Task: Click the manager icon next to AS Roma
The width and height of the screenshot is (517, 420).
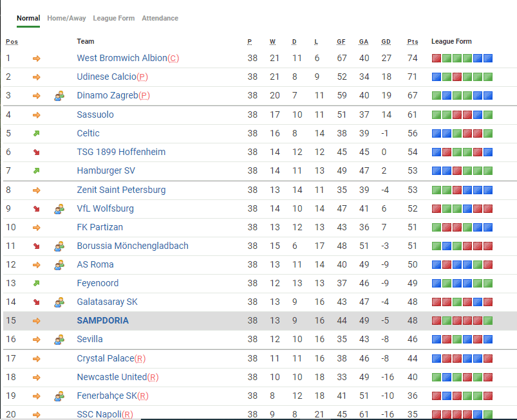Action: click(59, 264)
